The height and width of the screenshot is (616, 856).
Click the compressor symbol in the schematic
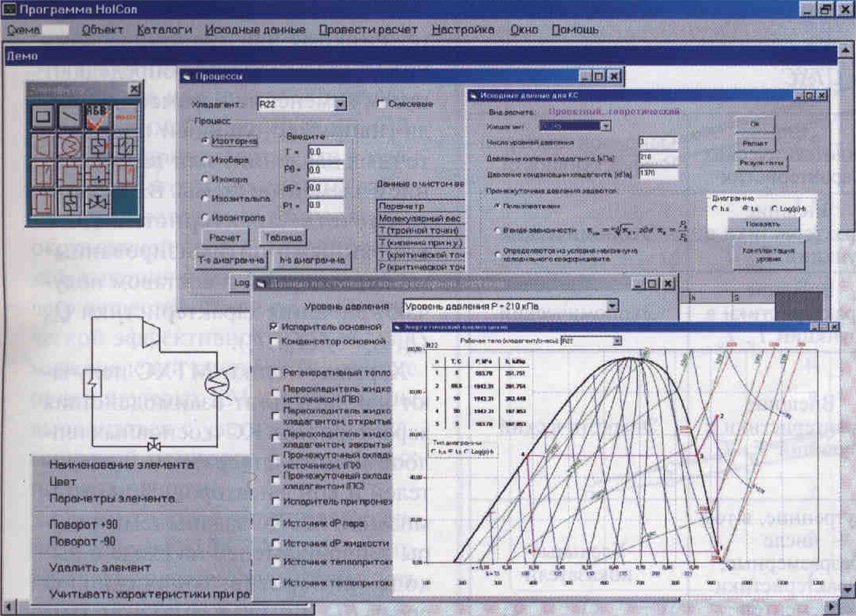[x=151, y=333]
